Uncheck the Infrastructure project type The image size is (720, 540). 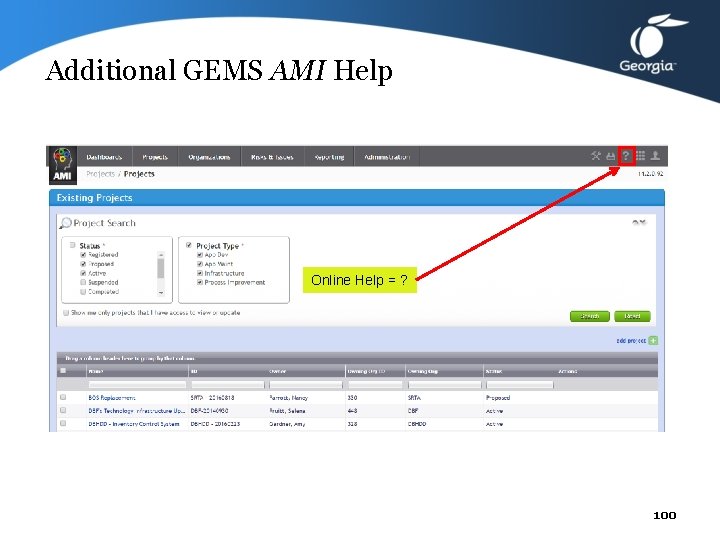point(200,273)
